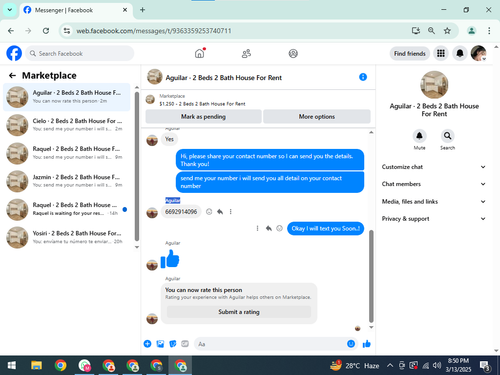Open the weather widget showing 28°C Haze

pos(354,366)
